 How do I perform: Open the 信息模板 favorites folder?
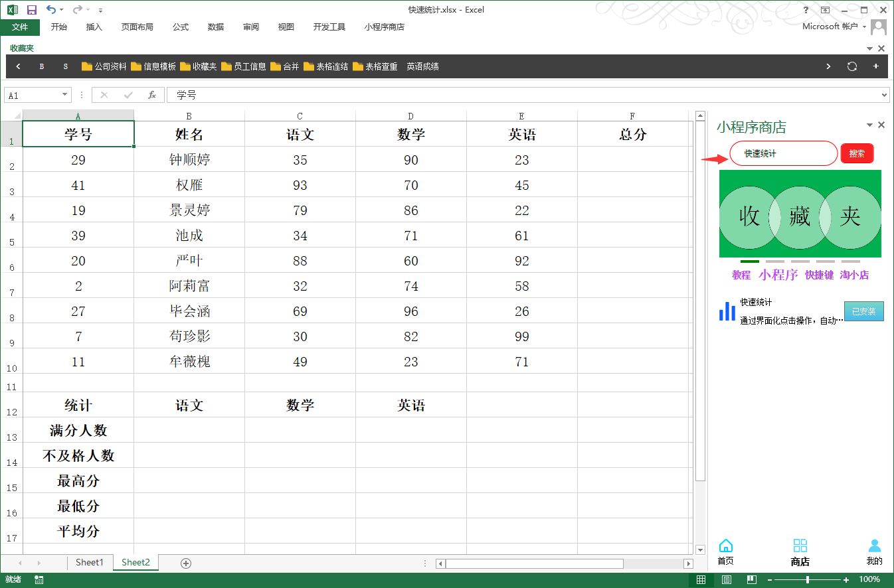tap(153, 66)
